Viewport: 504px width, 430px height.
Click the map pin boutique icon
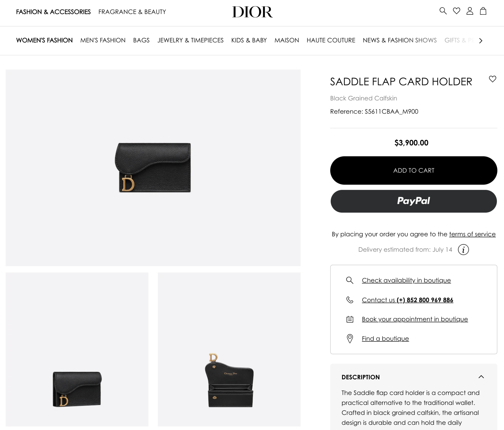[350, 339]
